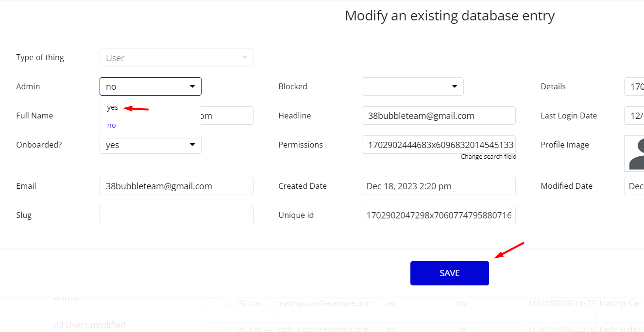This screenshot has width=644, height=332.
Task: Select 'yes' in the Admin dropdown list
Action: (113, 108)
